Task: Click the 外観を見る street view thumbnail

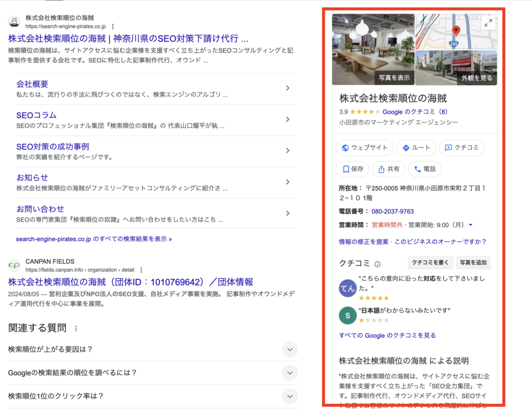Action: (x=456, y=67)
